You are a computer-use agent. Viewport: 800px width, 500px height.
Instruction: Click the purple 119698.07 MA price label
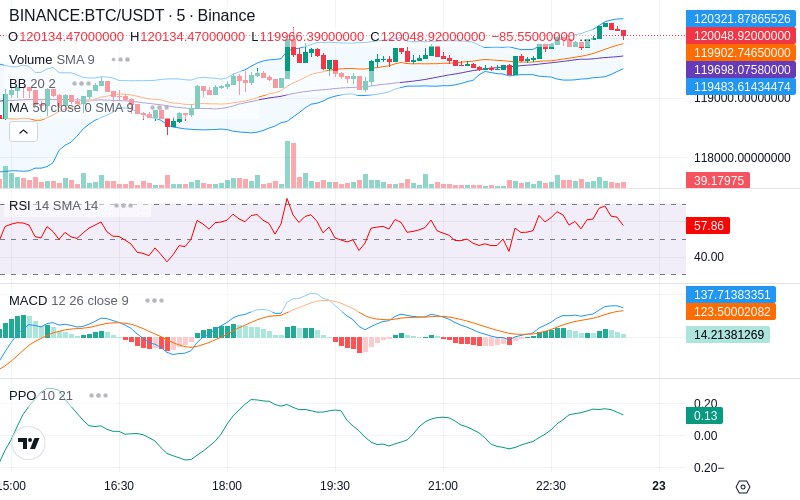point(741,69)
